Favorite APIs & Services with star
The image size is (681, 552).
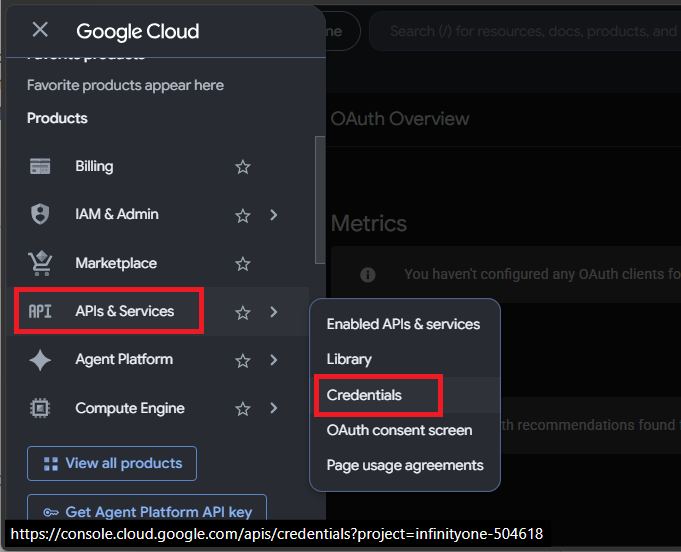(243, 312)
